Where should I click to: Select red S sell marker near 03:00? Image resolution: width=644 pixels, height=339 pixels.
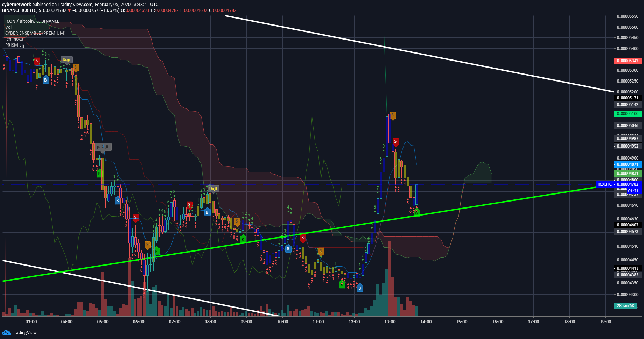(x=37, y=62)
